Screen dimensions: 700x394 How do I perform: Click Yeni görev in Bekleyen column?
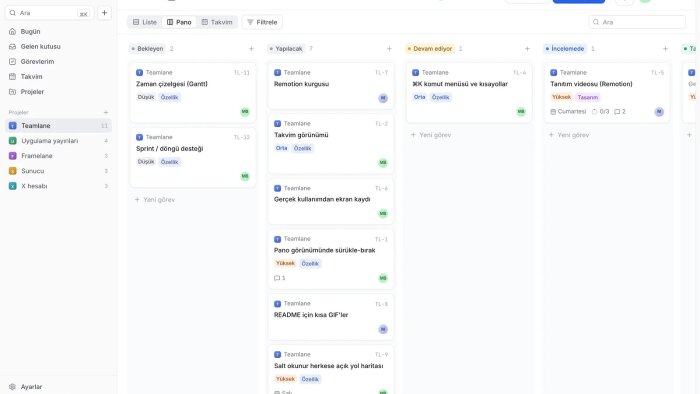[155, 200]
